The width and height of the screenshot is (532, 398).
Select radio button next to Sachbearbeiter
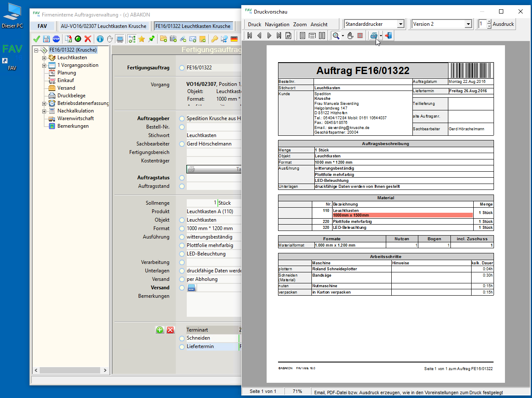coord(182,144)
